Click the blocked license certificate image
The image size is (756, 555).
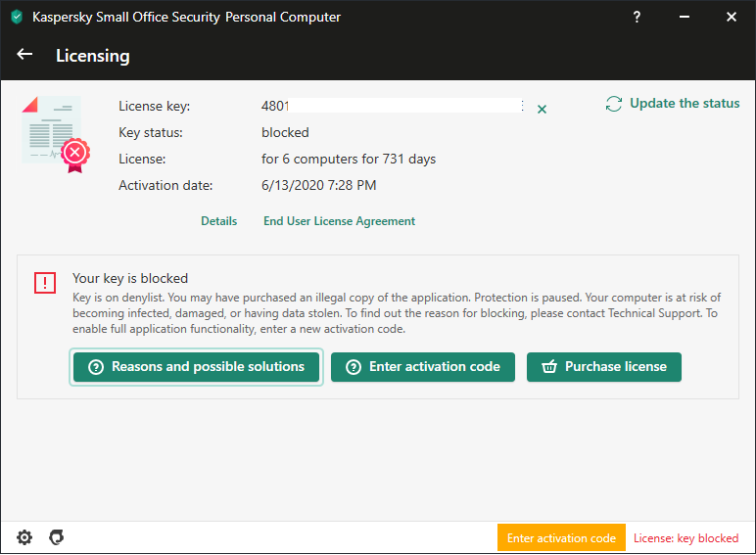[54, 134]
